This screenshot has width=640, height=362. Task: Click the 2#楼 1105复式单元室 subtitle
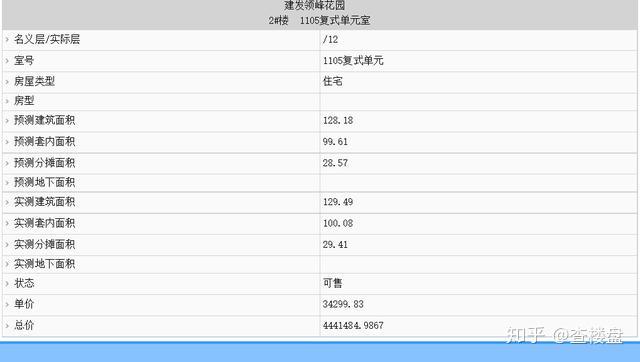point(319,20)
